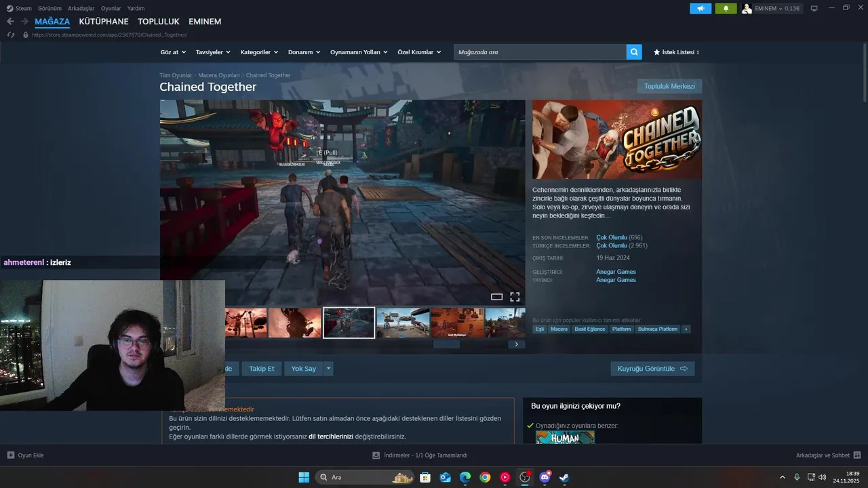Screen dimensions: 868x488
Task: Click Kuyruğu Görüntüle button
Action: click(652, 369)
